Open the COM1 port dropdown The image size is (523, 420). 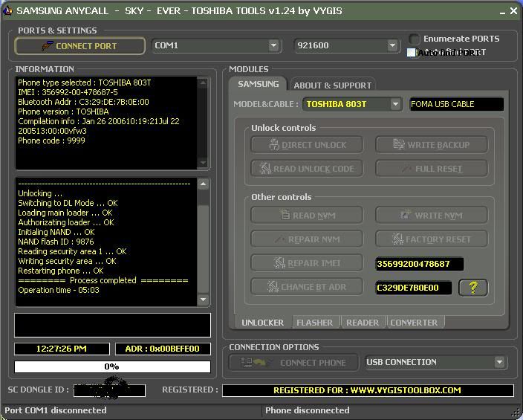pos(273,45)
